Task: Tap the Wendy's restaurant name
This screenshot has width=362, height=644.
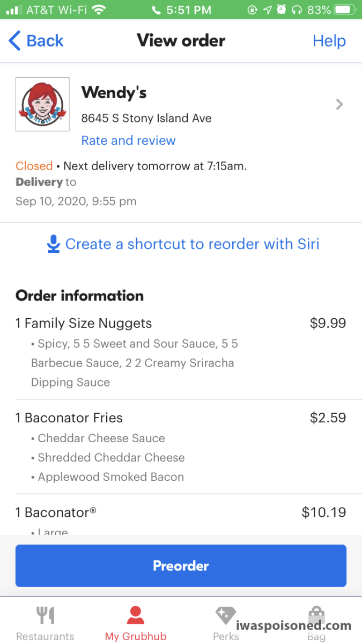Action: (114, 92)
